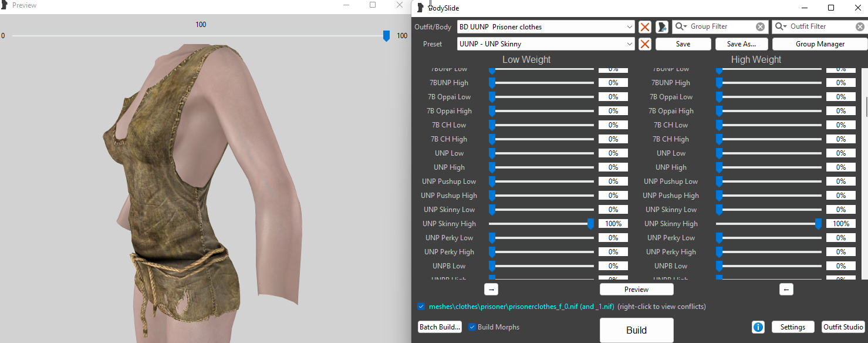Open the outfit in Outfit Studio icon
The image size is (868, 343).
point(662,26)
